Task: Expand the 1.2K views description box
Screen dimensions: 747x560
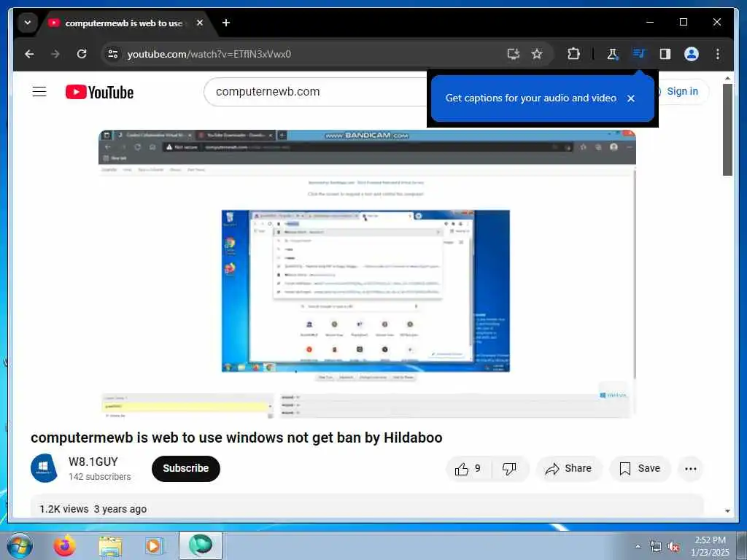Action: click(x=367, y=506)
